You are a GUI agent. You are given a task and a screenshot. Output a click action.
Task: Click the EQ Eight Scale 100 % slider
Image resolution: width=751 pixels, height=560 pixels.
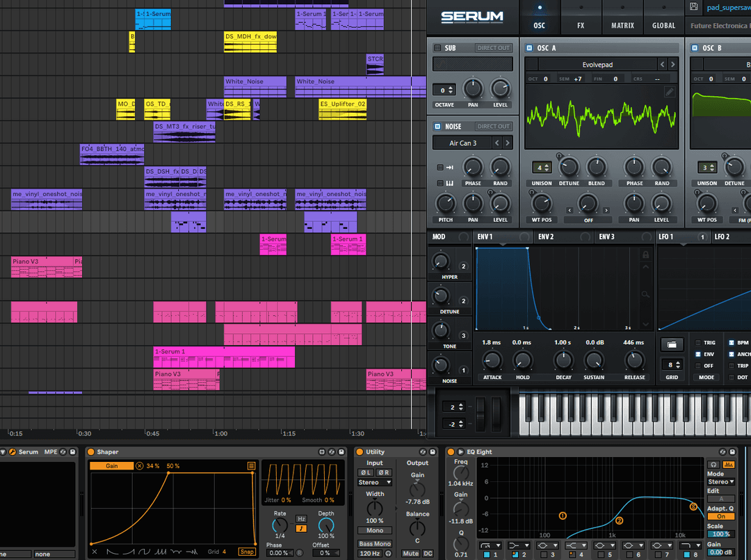point(721,534)
